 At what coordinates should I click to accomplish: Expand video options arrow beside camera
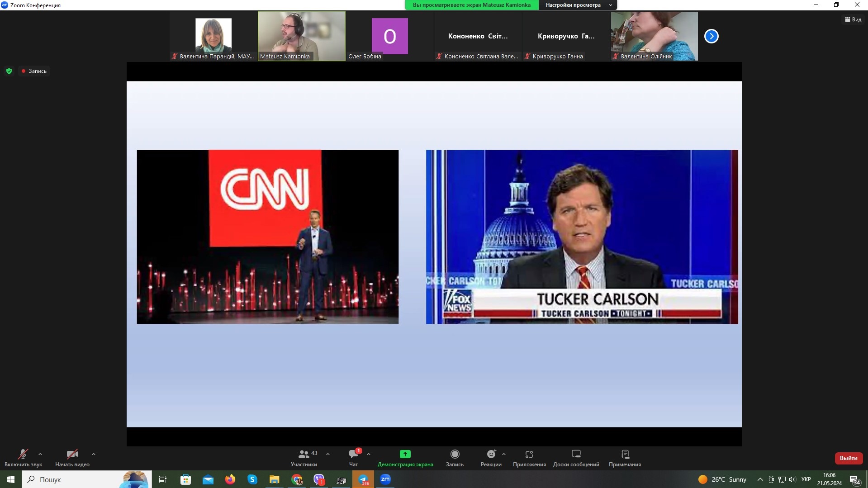(94, 454)
